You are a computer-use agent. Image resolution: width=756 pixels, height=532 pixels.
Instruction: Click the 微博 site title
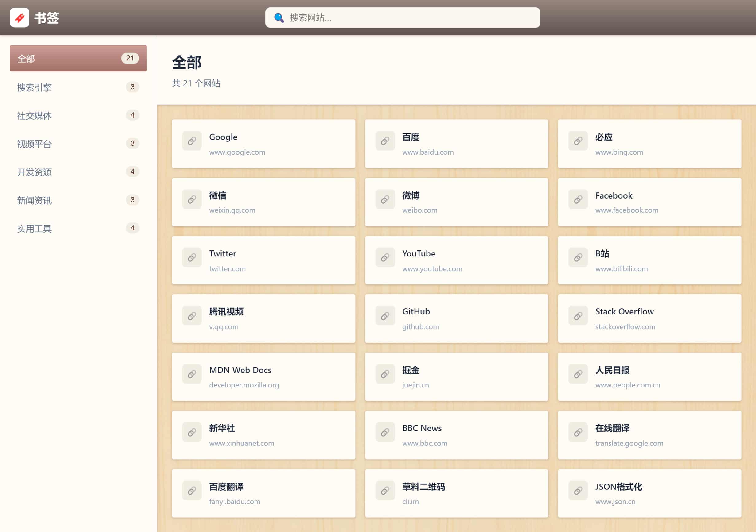(x=411, y=195)
